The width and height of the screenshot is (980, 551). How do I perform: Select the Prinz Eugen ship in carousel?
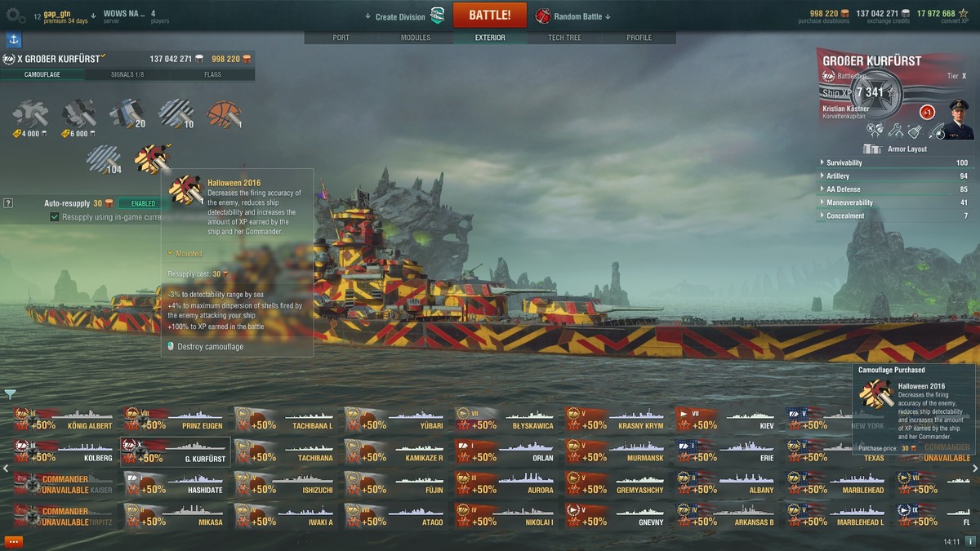[x=174, y=419]
